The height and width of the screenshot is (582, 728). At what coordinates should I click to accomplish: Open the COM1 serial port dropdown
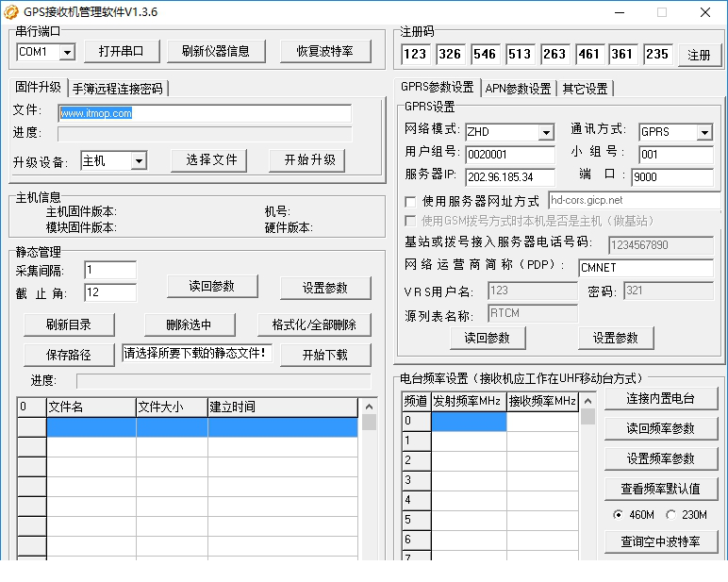pyautogui.click(x=67, y=52)
